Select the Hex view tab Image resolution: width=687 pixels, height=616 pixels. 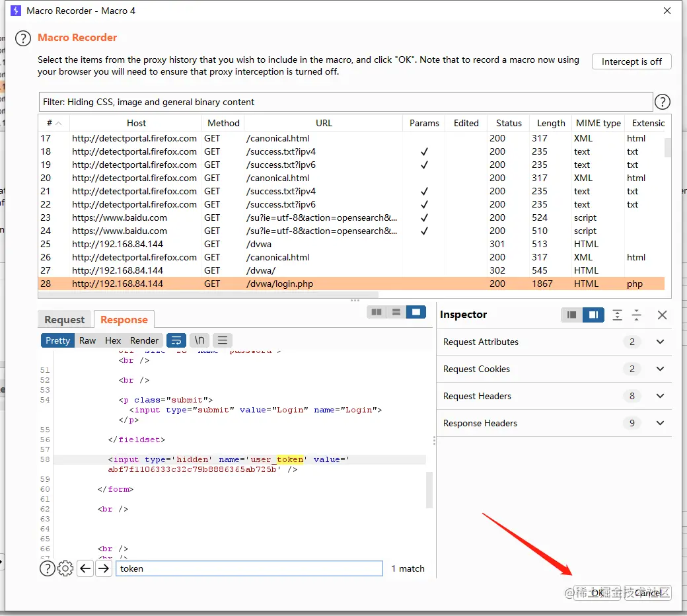(x=112, y=340)
